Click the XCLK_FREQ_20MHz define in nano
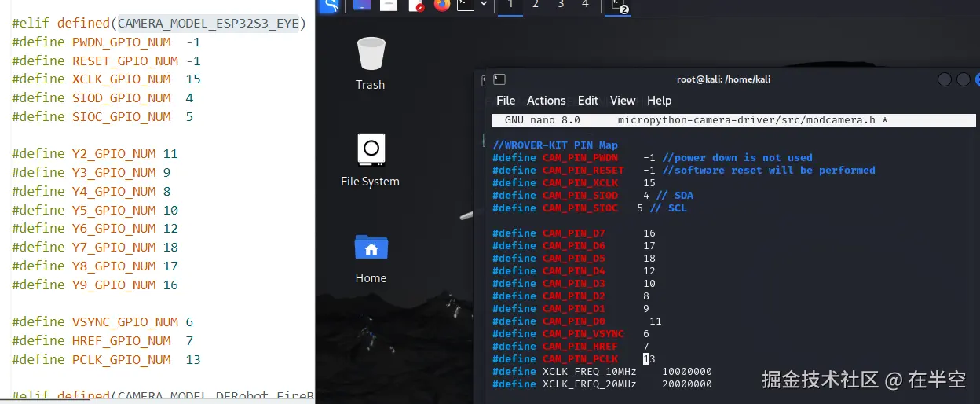 pyautogui.click(x=602, y=384)
